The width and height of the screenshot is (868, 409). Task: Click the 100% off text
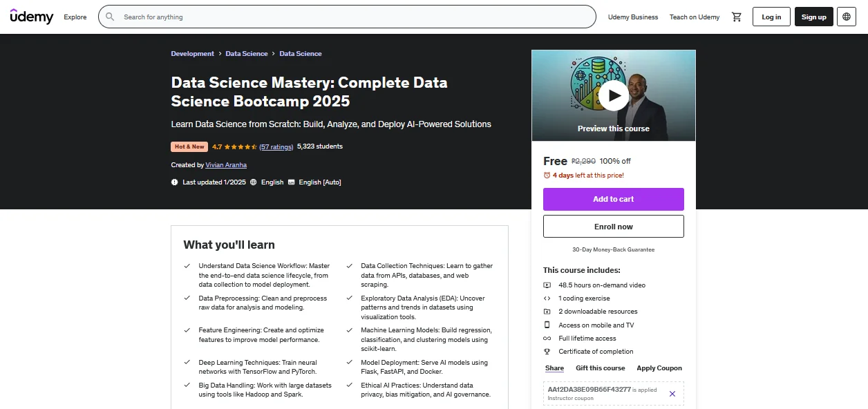615,161
